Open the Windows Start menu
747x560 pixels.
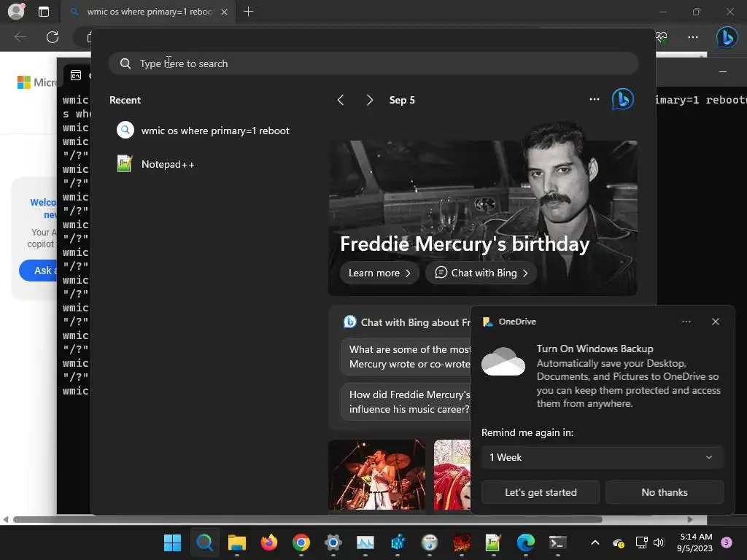tap(172, 542)
